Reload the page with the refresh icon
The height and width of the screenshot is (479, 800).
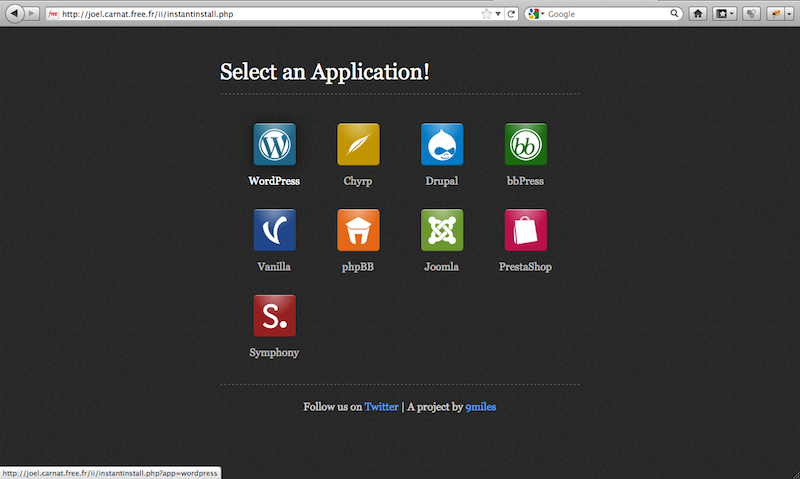[x=511, y=14]
